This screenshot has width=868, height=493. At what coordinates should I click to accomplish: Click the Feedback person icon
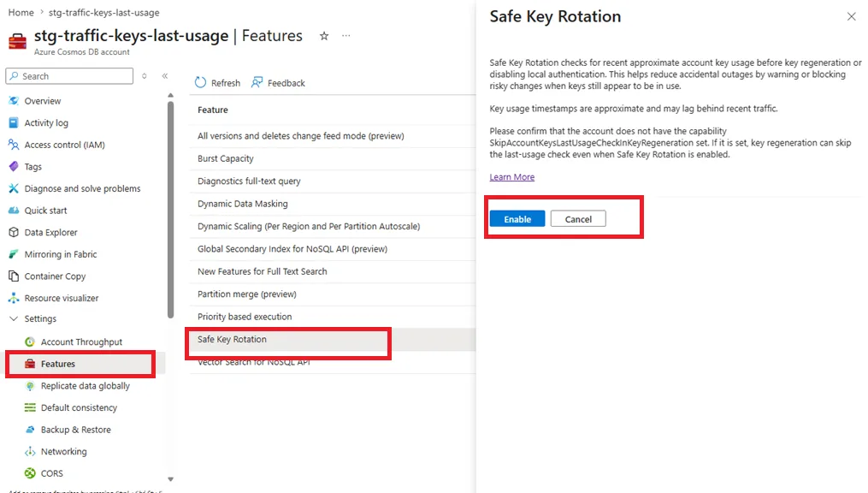pos(257,82)
